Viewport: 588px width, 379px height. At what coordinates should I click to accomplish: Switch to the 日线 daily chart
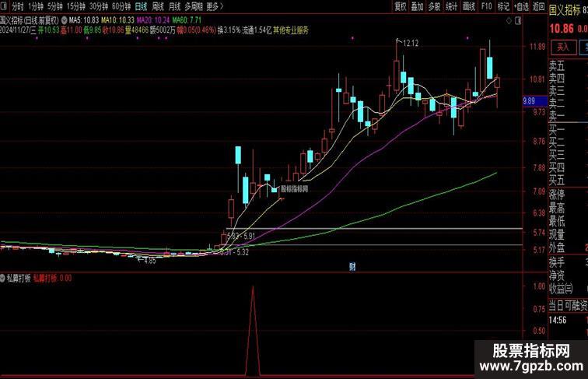tap(141, 6)
